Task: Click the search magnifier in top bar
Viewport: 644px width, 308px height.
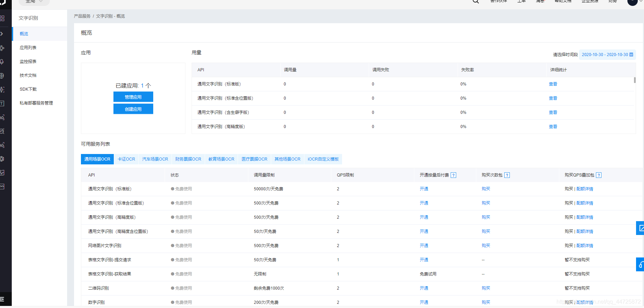Action: (x=476, y=1)
